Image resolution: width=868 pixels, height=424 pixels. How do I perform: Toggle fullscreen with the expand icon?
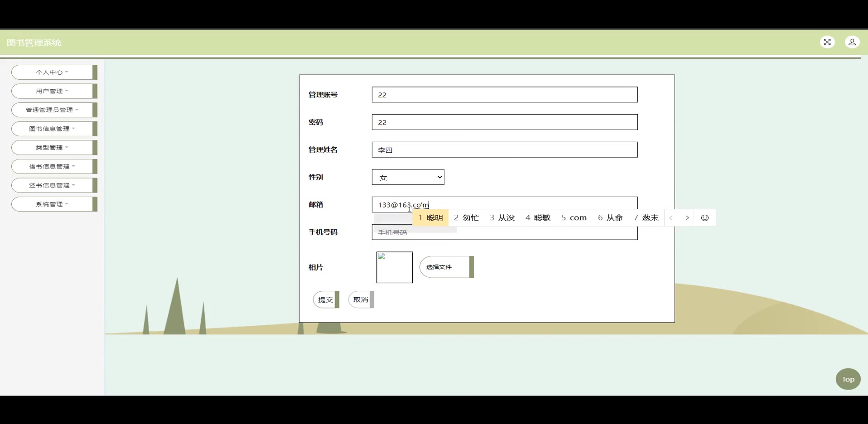[x=827, y=42]
